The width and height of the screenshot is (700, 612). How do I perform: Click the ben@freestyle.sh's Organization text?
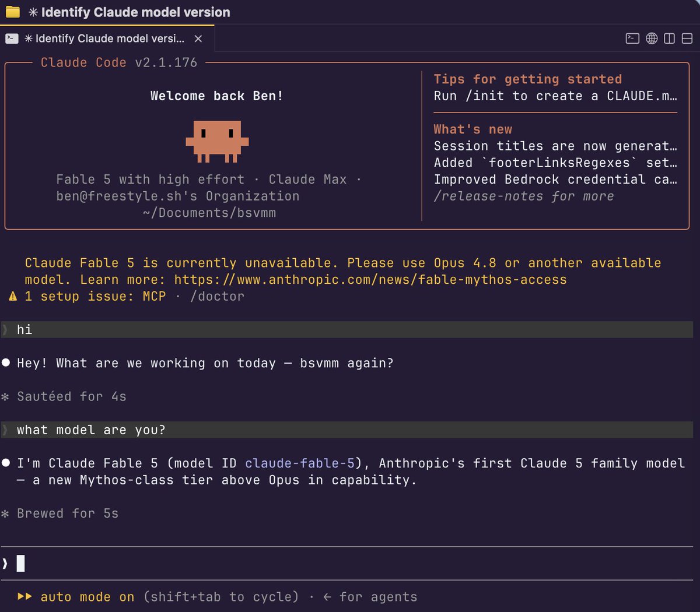tap(178, 196)
